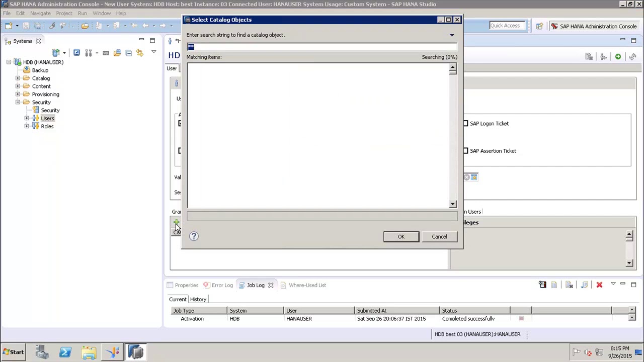Click the Add System icon in Systems panel
644x362 pixels.
[56, 53]
